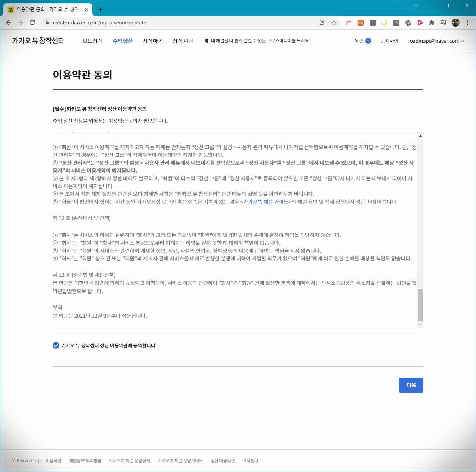The height and width of the screenshot is (472, 476).
Task: Click the N badge next to 알림
Action: [368, 41]
